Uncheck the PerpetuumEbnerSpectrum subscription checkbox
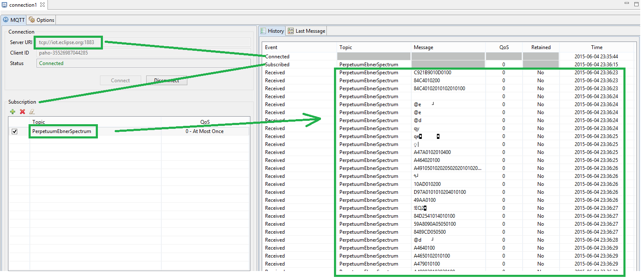Screen dimensions: 644x279 [15, 131]
